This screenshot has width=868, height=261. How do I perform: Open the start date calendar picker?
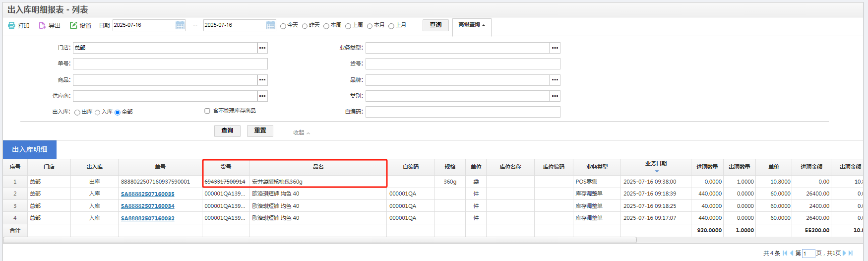(180, 25)
